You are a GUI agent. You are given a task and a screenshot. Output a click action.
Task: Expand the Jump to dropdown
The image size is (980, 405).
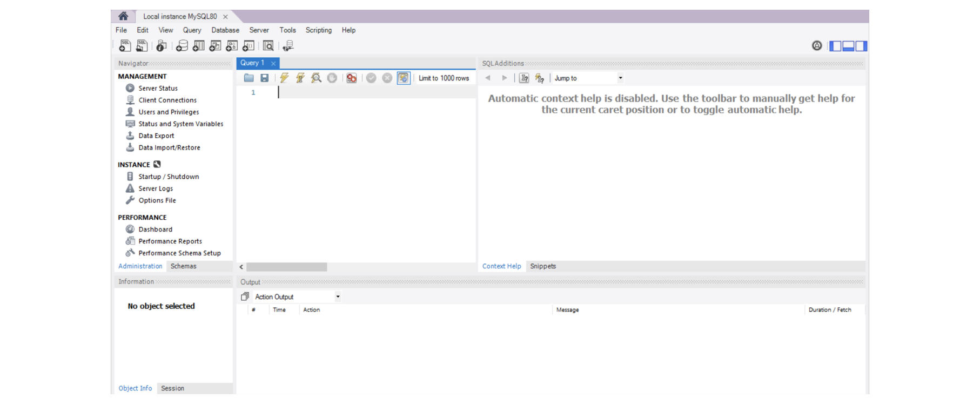tap(620, 78)
